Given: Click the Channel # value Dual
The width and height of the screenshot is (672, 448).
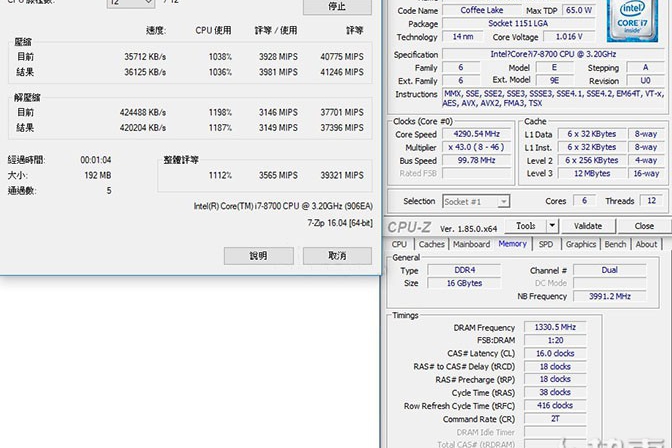Looking at the screenshot, I should tap(609, 270).
